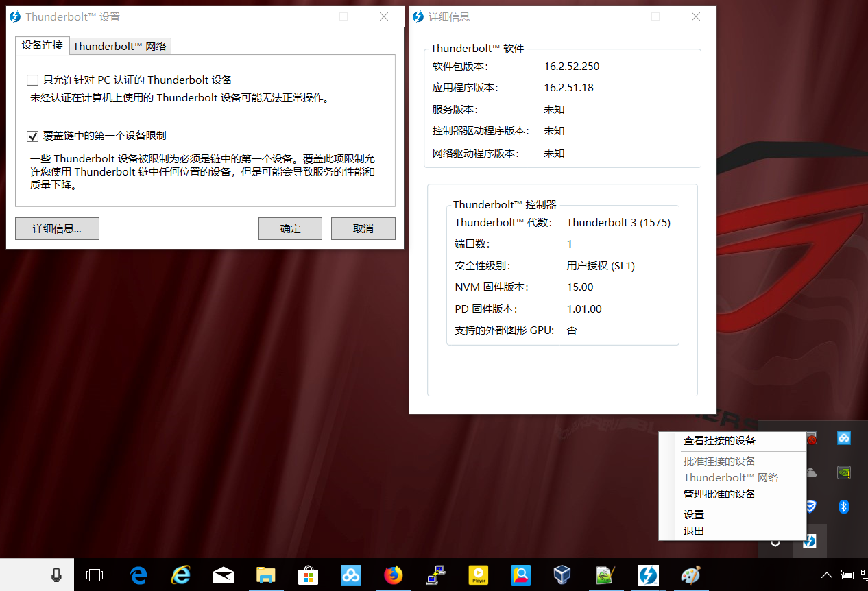Click the 未知 value beside 网络驱动程序版本

[554, 154]
